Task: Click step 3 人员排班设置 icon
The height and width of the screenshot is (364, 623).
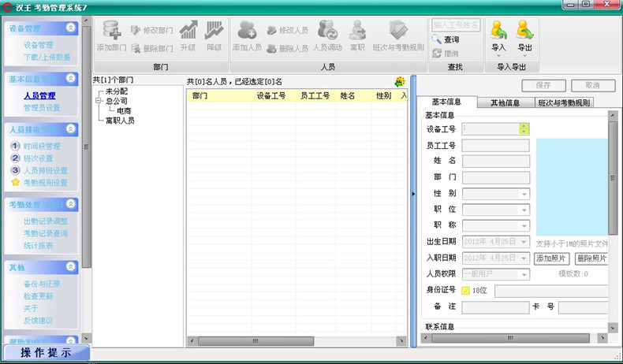Action: [15, 170]
